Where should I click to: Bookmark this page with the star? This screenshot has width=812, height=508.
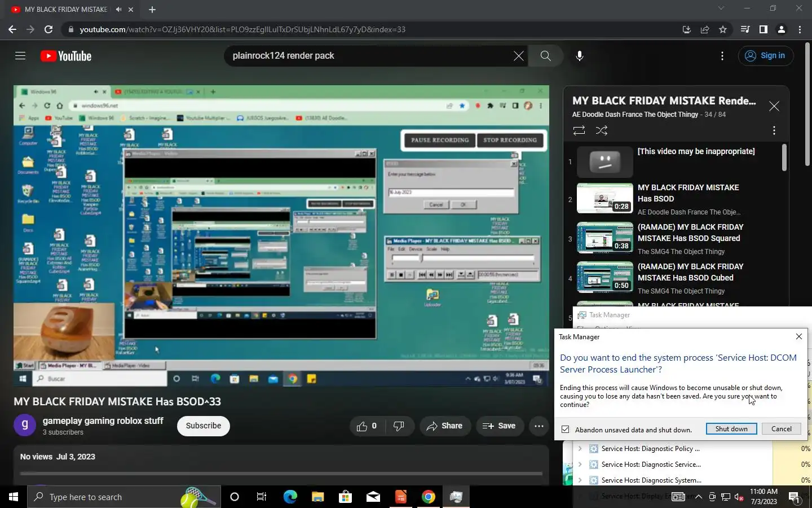pyautogui.click(x=723, y=29)
